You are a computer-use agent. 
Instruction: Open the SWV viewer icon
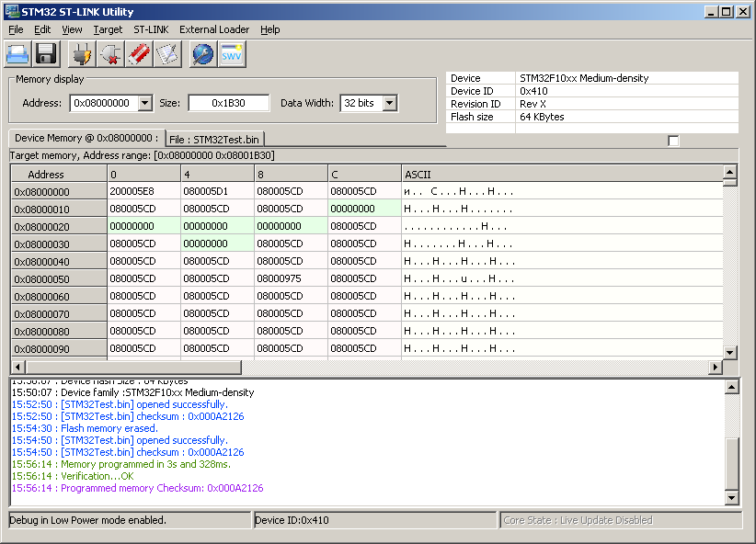pos(232,54)
